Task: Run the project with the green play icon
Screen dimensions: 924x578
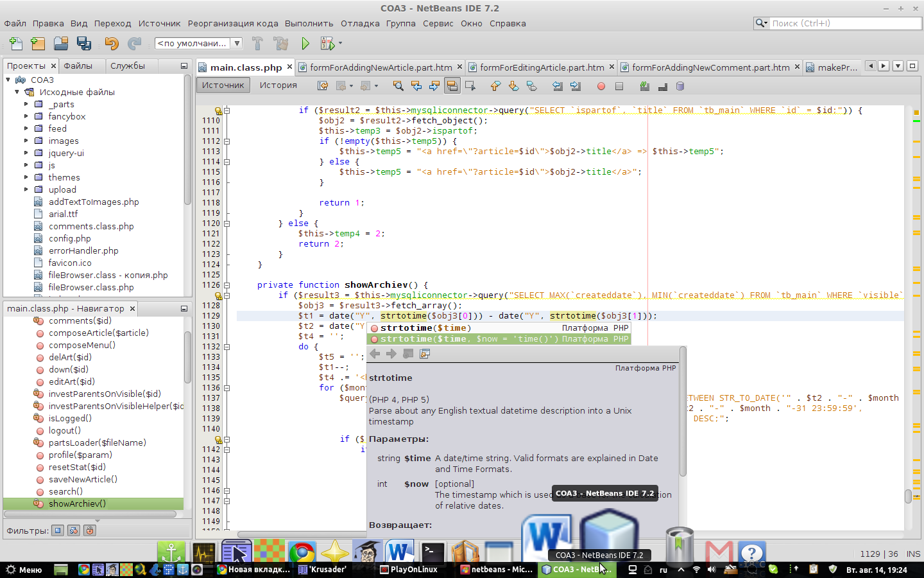Action: (x=305, y=44)
